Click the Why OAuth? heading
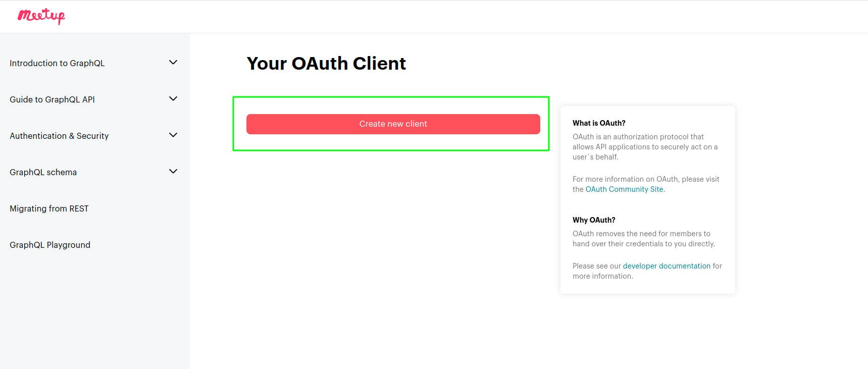 [594, 220]
